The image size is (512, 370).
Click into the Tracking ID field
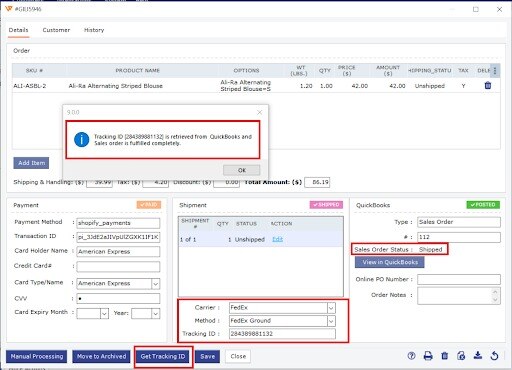(x=282, y=334)
